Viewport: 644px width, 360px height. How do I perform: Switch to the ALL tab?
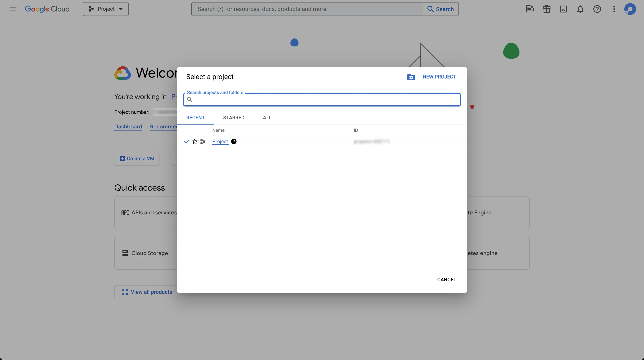point(267,118)
